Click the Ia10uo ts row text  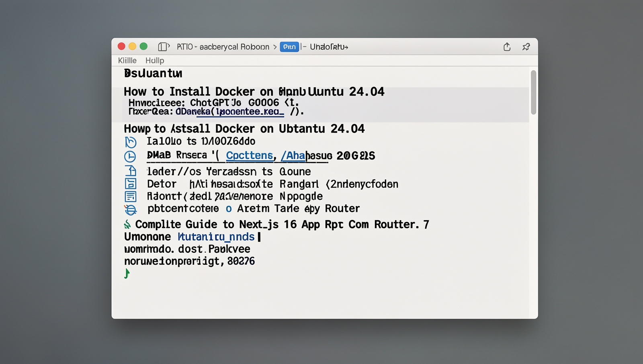pyautogui.click(x=201, y=141)
